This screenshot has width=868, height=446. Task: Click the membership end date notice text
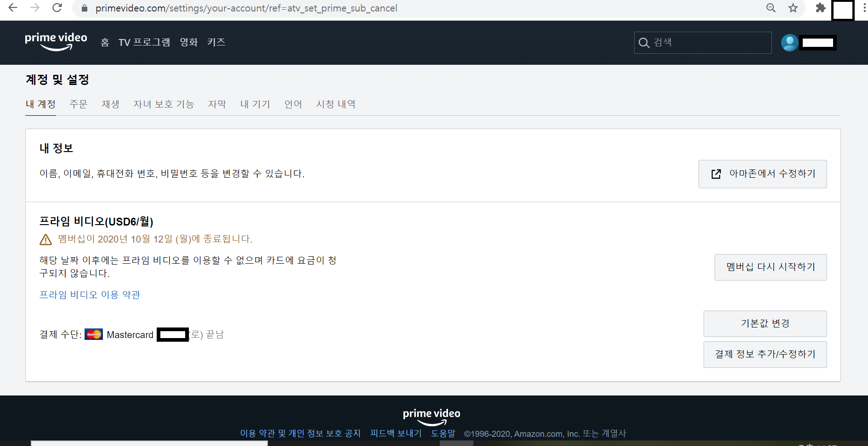pos(155,239)
